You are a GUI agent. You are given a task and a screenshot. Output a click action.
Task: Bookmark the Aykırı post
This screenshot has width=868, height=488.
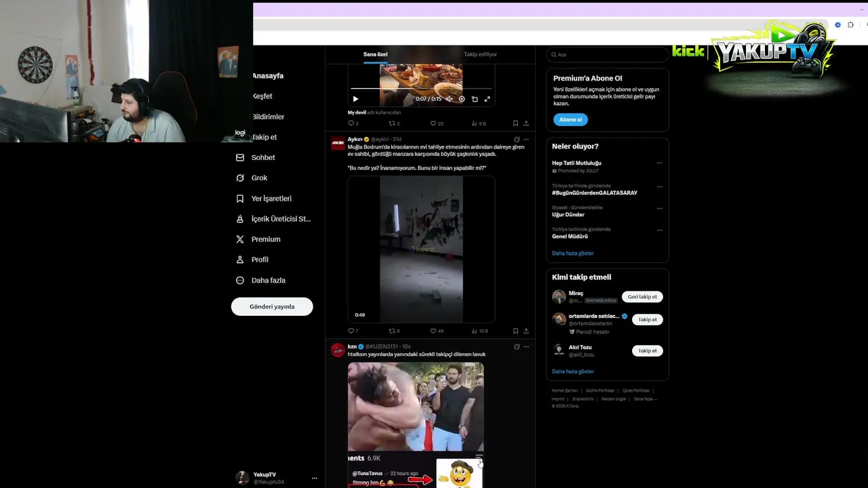(515, 331)
